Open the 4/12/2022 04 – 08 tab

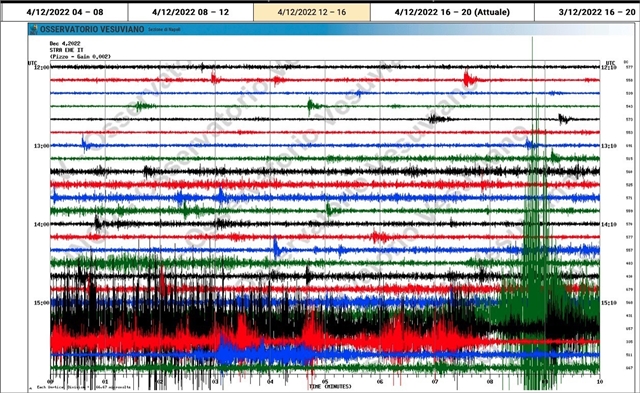point(65,12)
